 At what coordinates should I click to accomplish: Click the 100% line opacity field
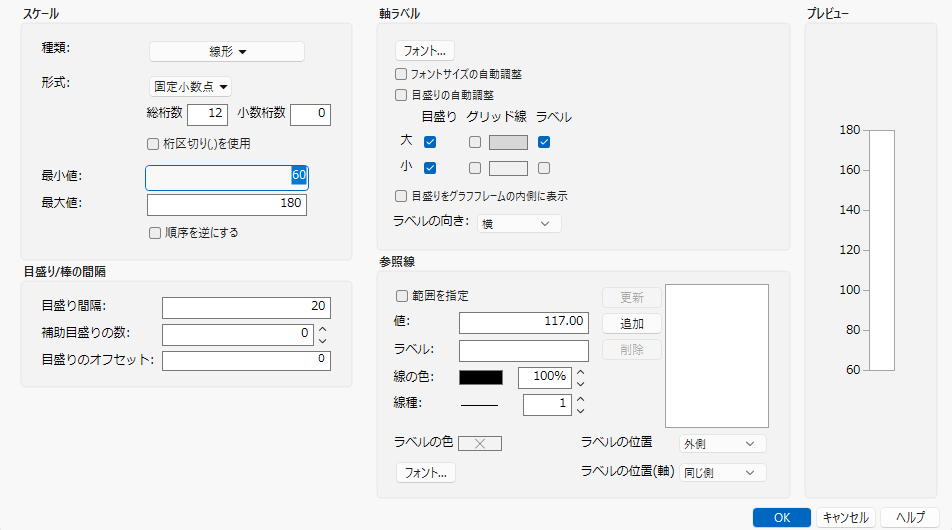(545, 378)
